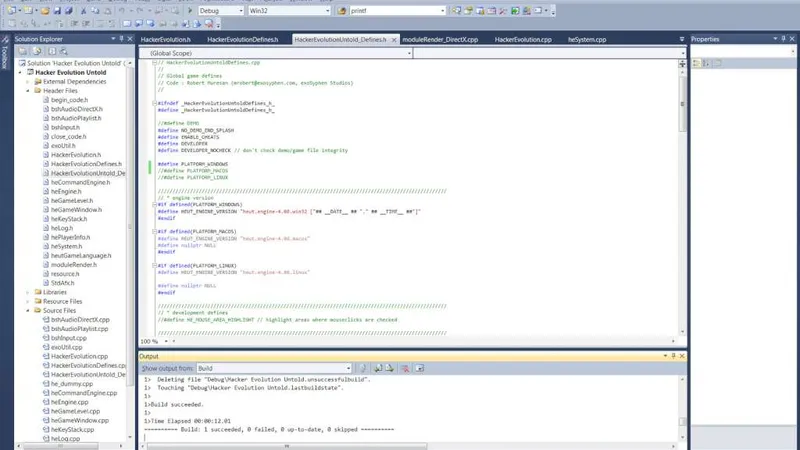Select Hacker Evolution Untold project node
800x450 pixels.
pyautogui.click(x=70, y=72)
